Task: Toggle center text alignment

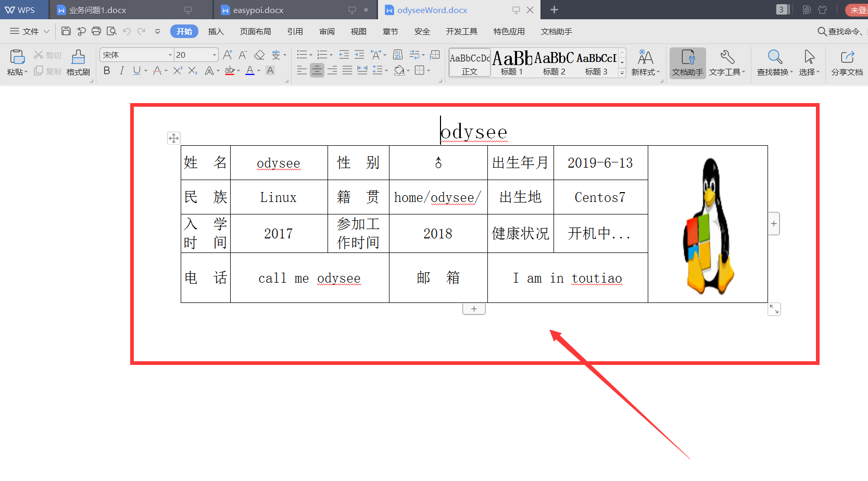Action: point(317,70)
